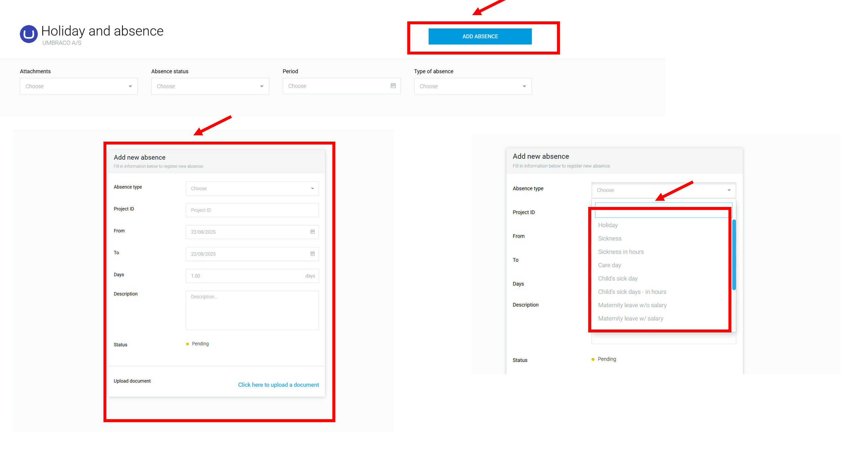Open the Period filter calendar icon
The image size is (868, 475).
pos(393,86)
